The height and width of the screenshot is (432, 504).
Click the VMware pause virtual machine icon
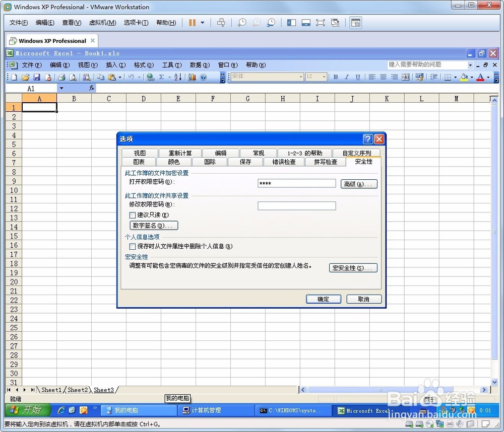coord(192,23)
